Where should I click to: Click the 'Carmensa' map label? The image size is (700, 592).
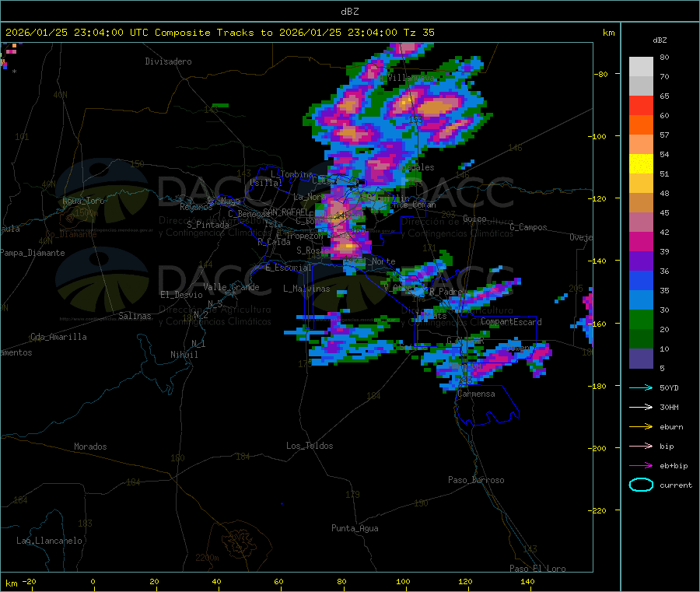476,394
